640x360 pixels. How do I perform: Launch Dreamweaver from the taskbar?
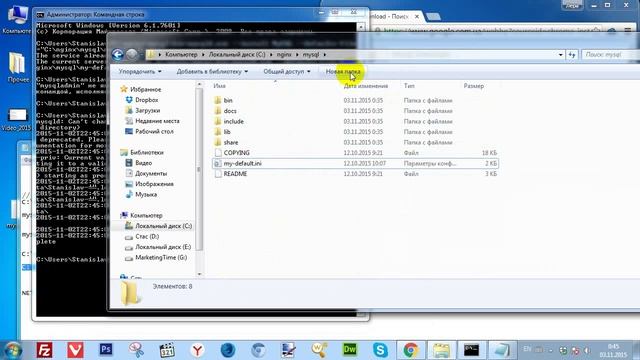tap(349, 350)
